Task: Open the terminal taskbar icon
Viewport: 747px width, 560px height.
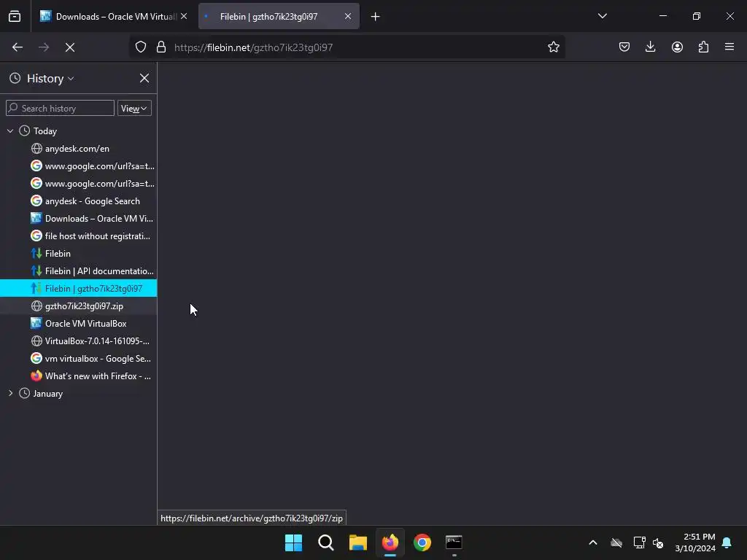Action: pos(454,542)
